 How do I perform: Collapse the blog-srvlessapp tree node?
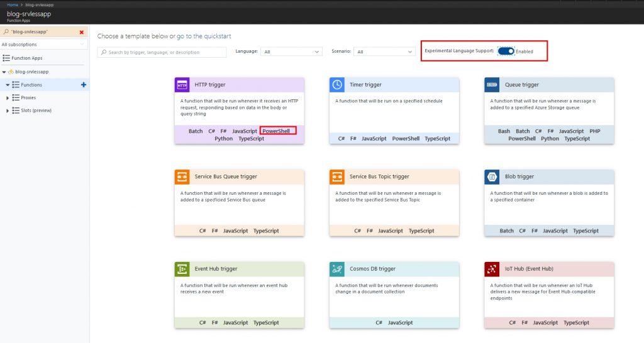[x=4, y=72]
